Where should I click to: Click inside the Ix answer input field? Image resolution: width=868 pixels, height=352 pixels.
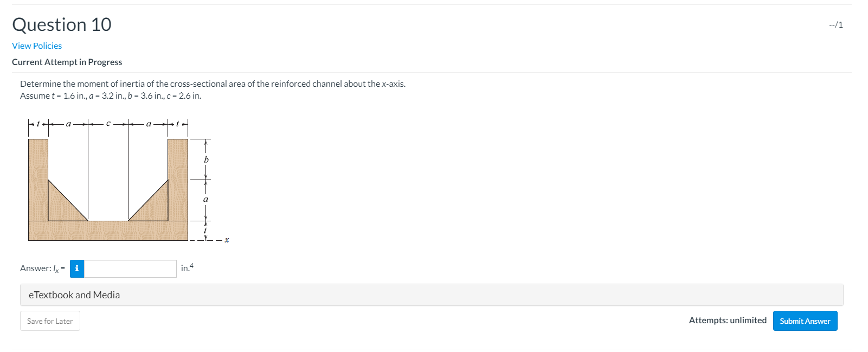tap(130, 268)
